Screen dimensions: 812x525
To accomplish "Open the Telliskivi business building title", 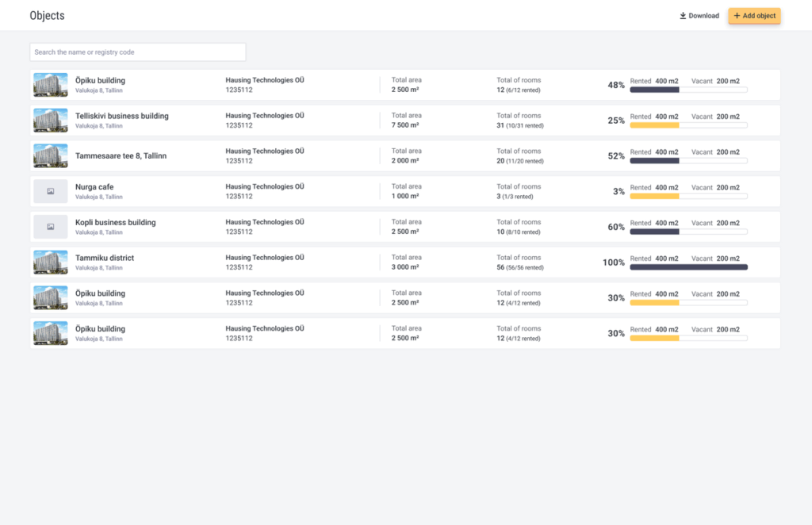I will 122,116.
